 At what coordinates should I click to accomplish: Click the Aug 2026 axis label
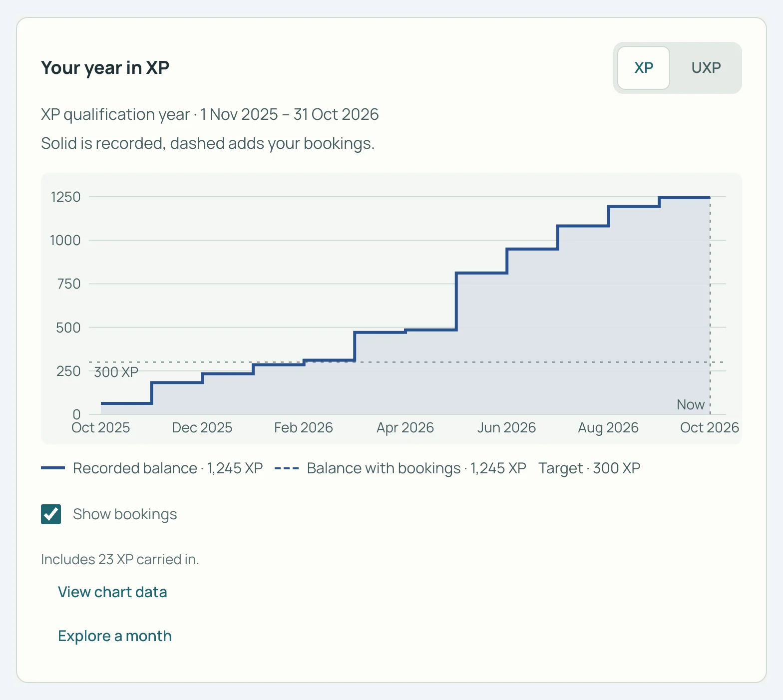pyautogui.click(x=608, y=428)
